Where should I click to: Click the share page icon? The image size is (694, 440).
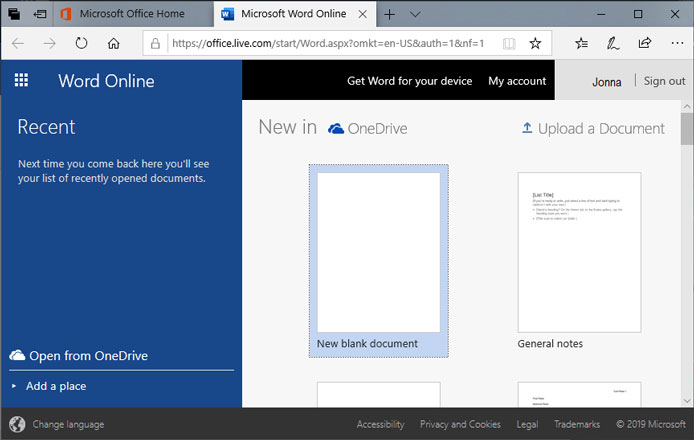(x=645, y=43)
